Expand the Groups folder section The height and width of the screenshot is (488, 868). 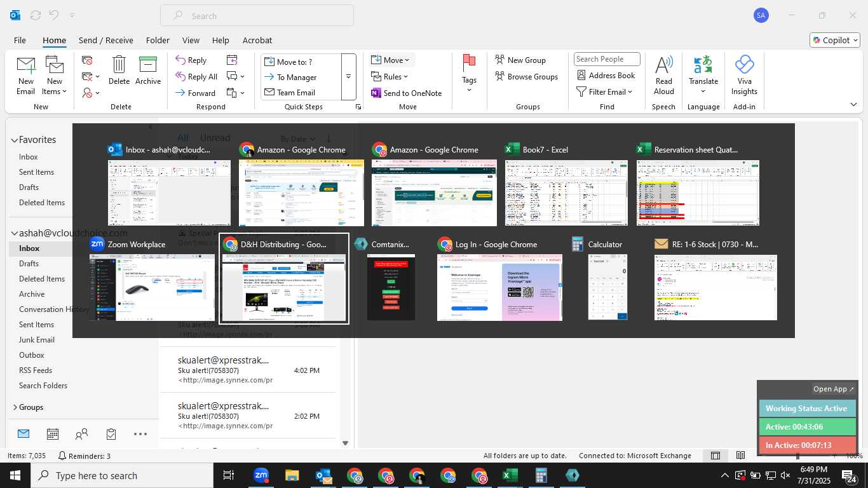tap(14, 407)
